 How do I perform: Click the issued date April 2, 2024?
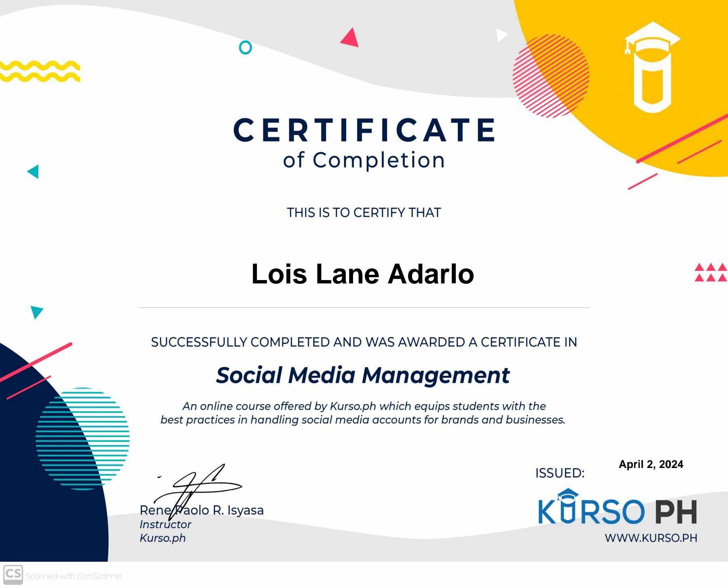[650, 465]
